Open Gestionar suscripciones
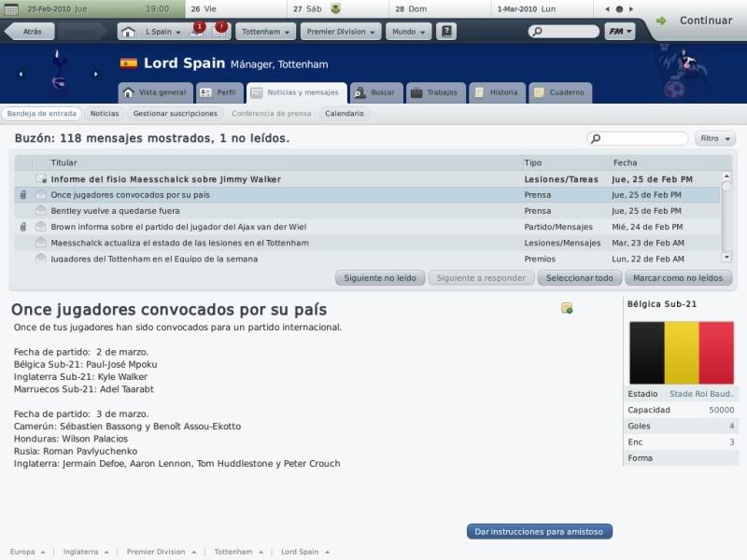747x560 pixels. pyautogui.click(x=176, y=113)
